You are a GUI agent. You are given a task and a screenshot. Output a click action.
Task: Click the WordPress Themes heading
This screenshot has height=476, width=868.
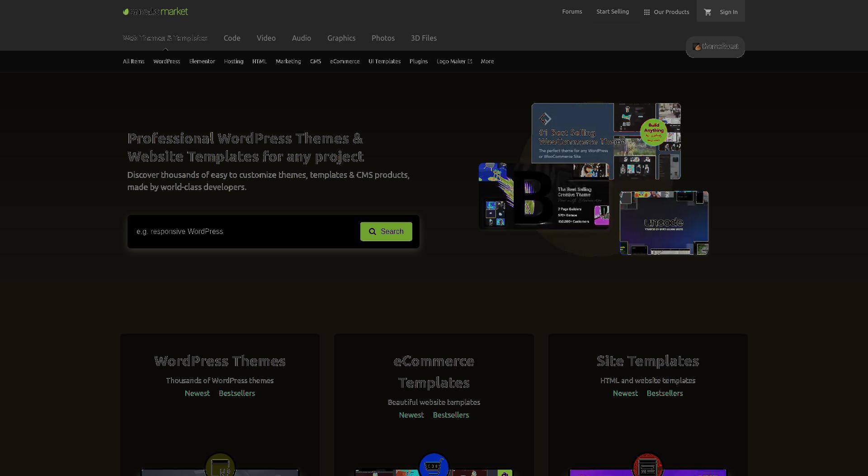point(220,361)
